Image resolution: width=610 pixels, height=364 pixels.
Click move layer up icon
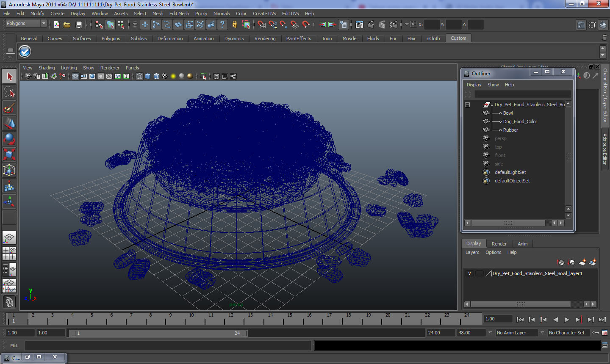pyautogui.click(x=560, y=262)
